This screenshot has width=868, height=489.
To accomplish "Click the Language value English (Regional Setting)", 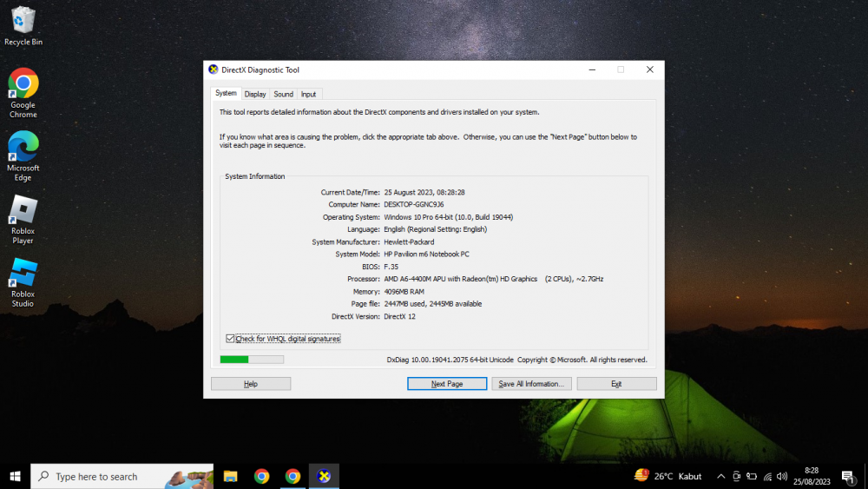I will point(436,229).
